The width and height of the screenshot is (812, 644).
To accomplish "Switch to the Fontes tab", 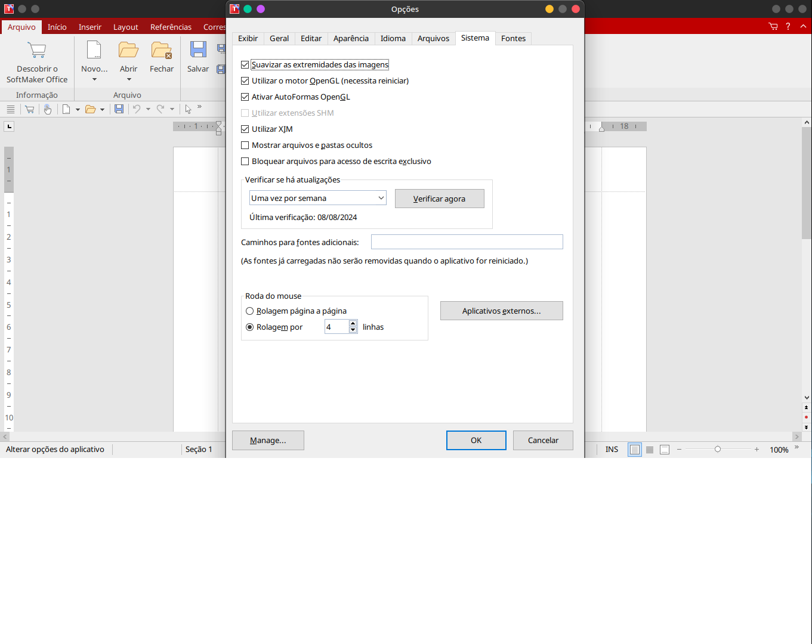I will point(513,39).
